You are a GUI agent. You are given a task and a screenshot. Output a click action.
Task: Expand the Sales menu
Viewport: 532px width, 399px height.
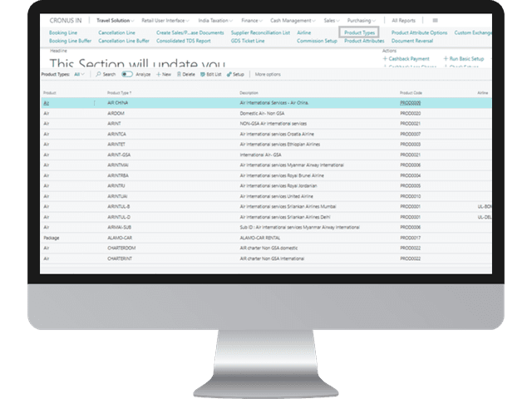(x=331, y=21)
